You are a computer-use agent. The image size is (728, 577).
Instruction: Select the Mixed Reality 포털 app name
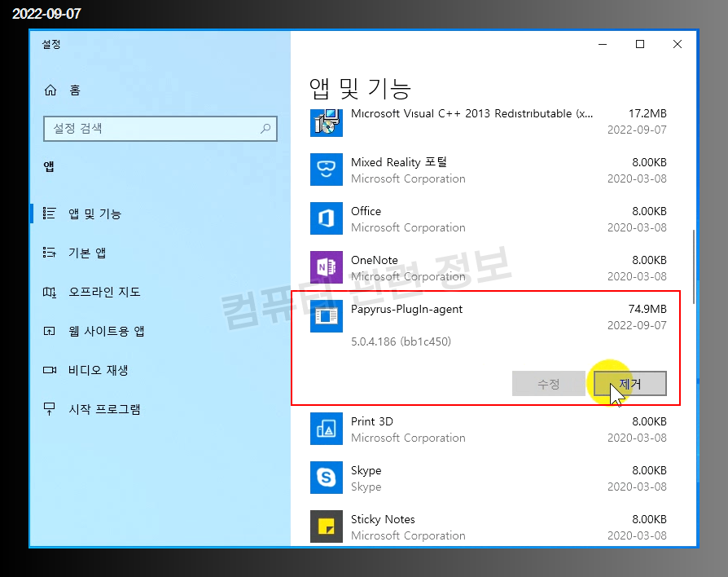[399, 162]
